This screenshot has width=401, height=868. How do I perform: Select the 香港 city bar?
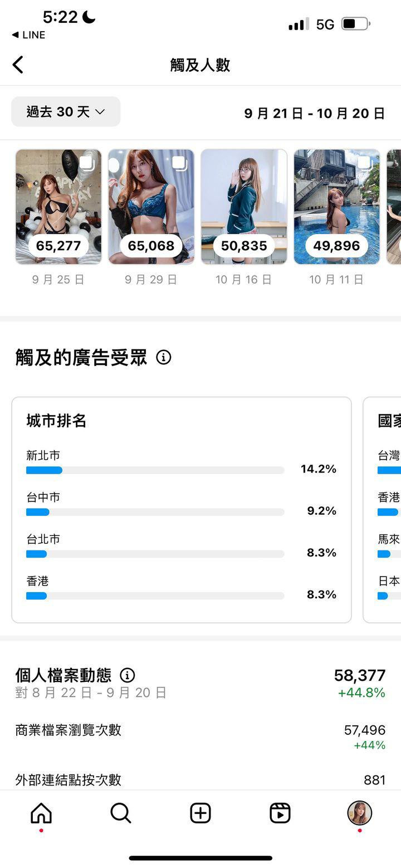click(x=155, y=596)
